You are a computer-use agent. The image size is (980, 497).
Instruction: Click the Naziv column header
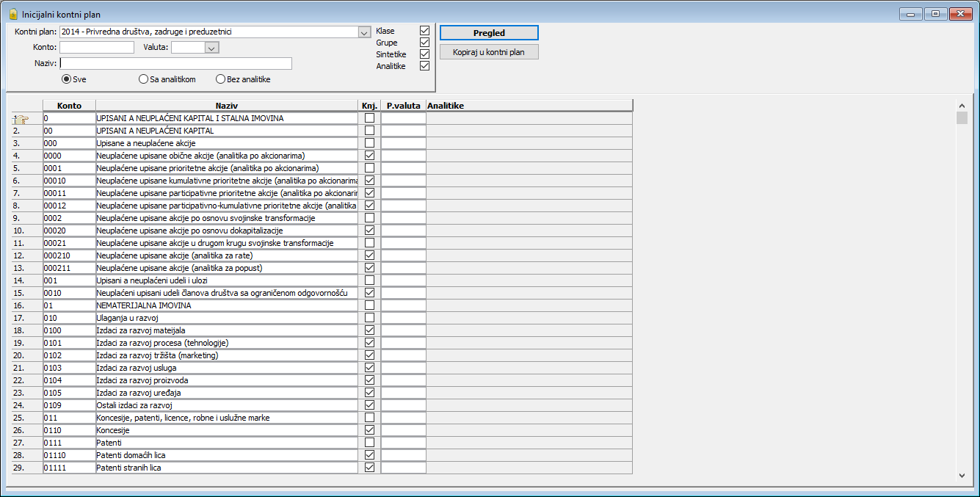click(227, 106)
